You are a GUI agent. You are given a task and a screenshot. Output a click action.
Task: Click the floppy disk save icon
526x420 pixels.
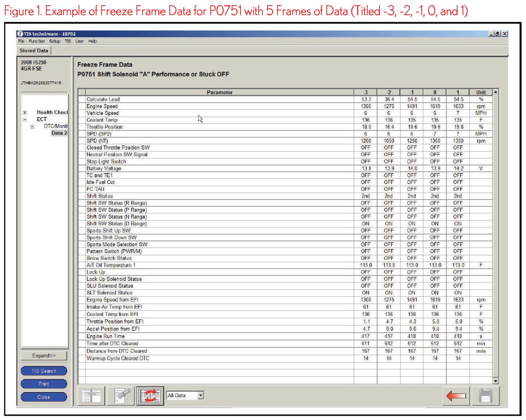click(486, 396)
